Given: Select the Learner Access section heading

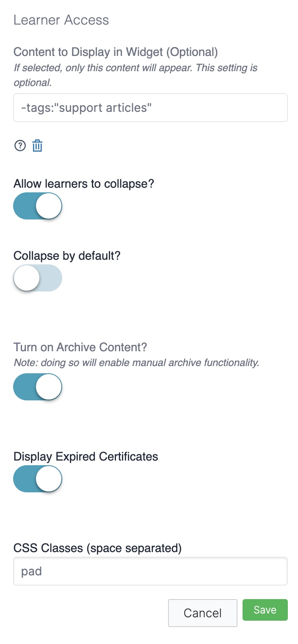Looking at the screenshot, I should pyautogui.click(x=61, y=20).
